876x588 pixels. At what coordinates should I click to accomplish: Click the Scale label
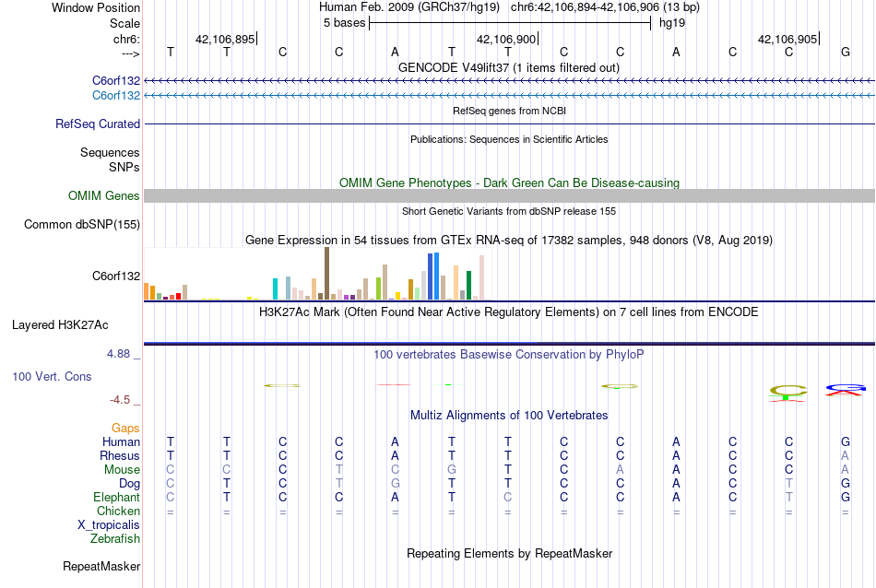point(124,23)
